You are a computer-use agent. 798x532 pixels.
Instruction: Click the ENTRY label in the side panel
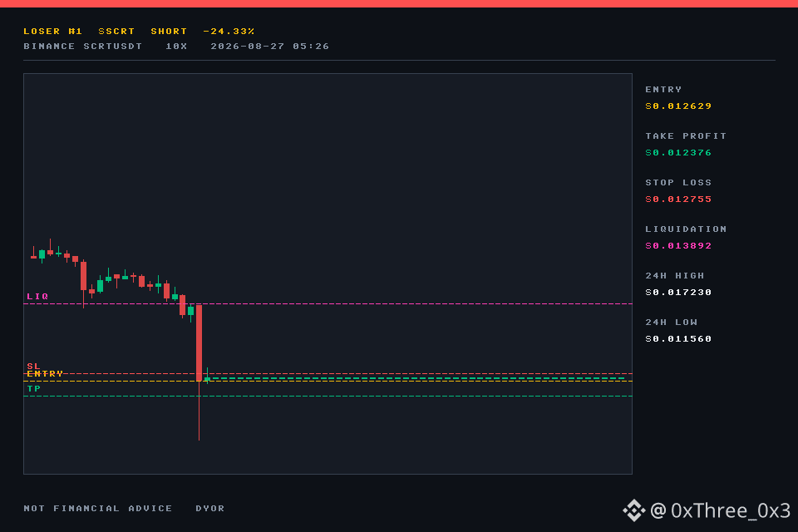(x=663, y=89)
